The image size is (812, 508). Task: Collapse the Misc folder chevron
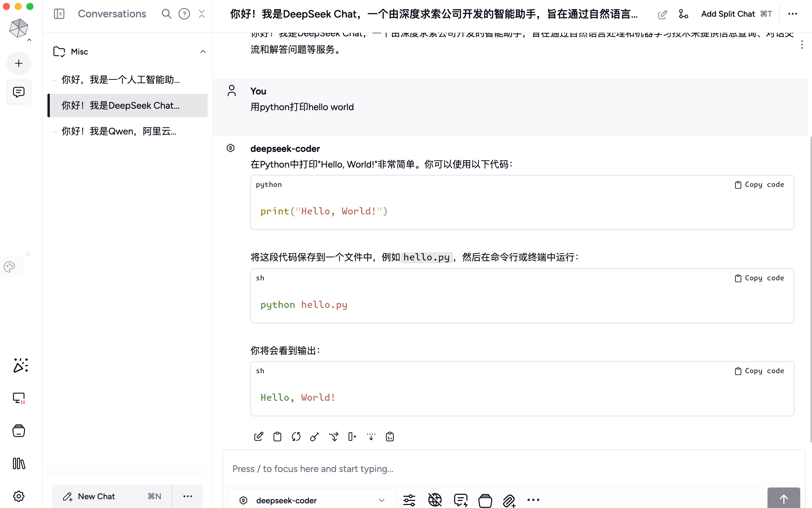203,51
